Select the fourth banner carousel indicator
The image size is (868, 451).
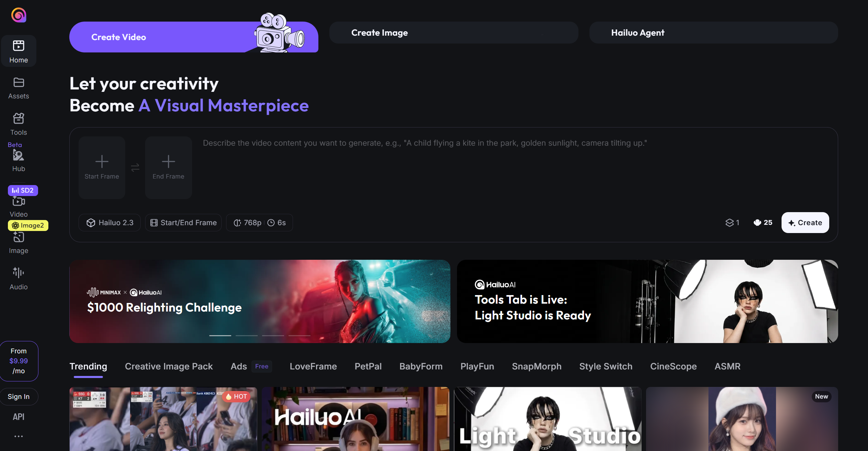point(300,336)
